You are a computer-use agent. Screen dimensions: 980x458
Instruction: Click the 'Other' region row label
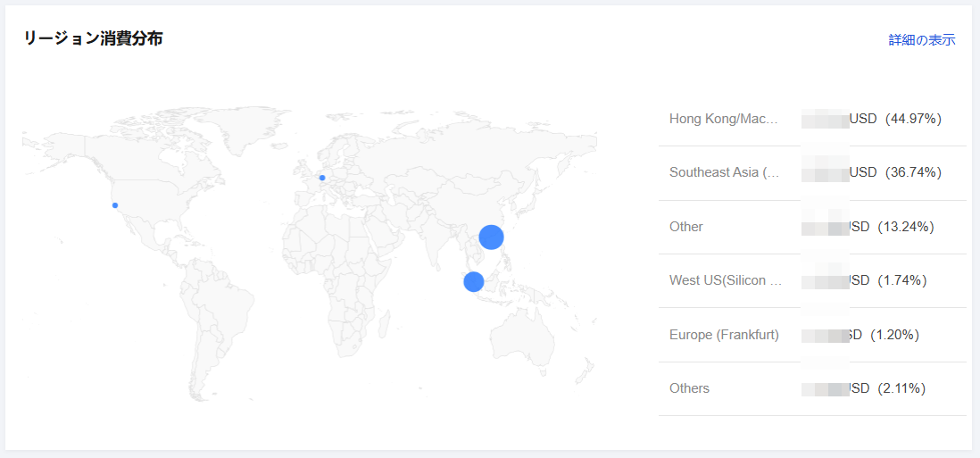click(686, 227)
